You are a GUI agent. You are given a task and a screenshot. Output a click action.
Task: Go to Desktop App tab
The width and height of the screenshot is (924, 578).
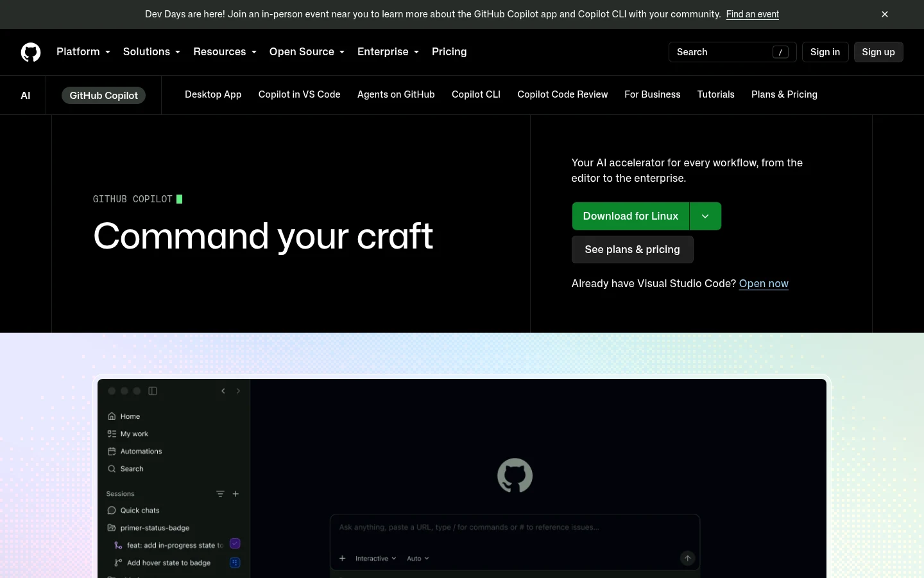point(213,94)
